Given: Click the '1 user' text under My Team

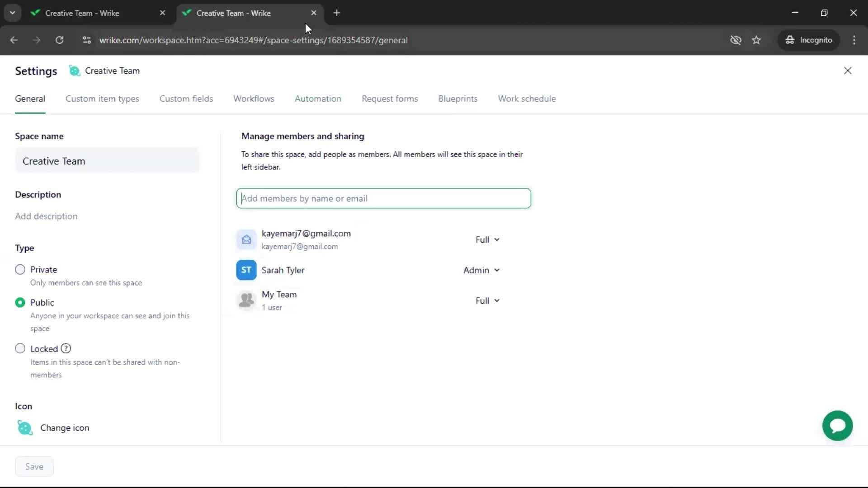Looking at the screenshot, I should click(272, 308).
